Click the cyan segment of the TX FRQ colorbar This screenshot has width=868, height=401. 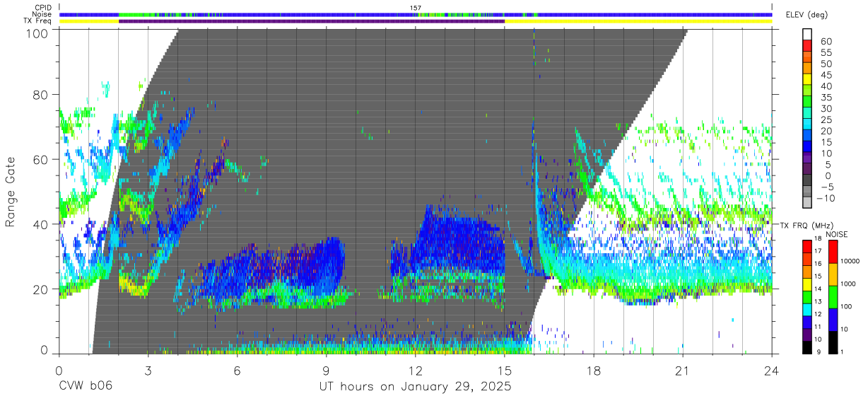tap(807, 310)
